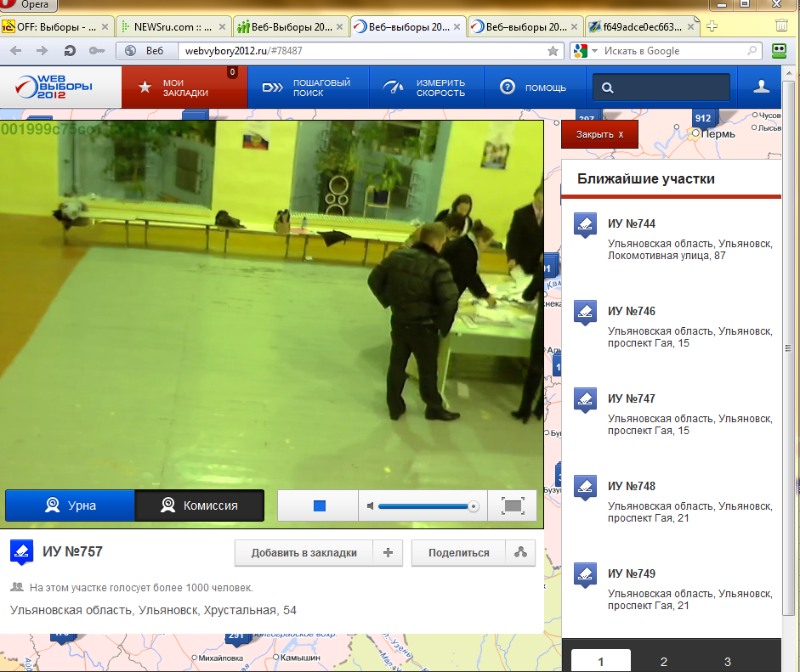Open polling station ИУ №746
The height and width of the screenshot is (672, 800).
[x=631, y=312]
